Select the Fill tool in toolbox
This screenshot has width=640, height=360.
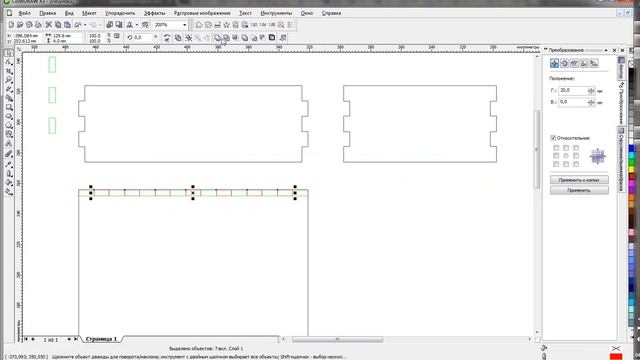pyautogui.click(x=9, y=182)
